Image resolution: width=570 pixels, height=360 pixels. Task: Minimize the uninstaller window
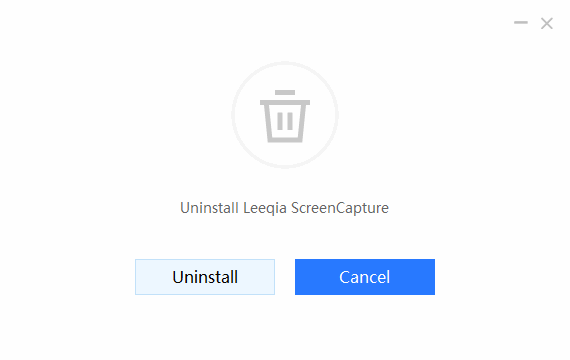(x=521, y=23)
